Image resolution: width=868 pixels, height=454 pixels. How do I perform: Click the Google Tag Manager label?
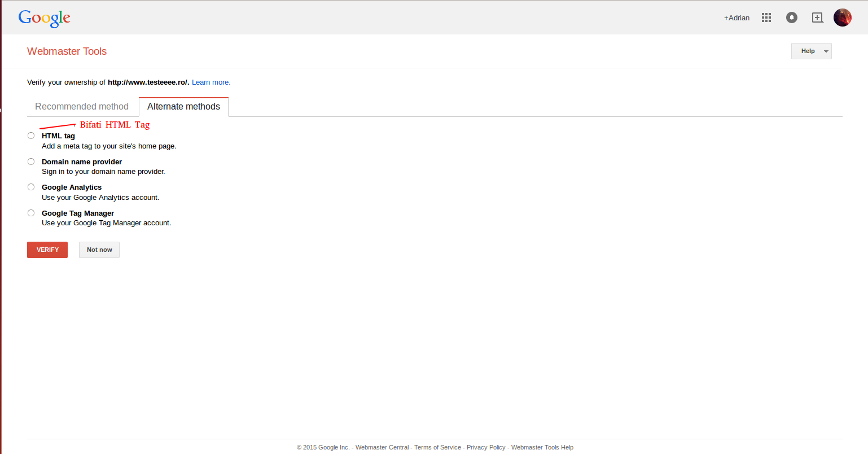point(78,213)
